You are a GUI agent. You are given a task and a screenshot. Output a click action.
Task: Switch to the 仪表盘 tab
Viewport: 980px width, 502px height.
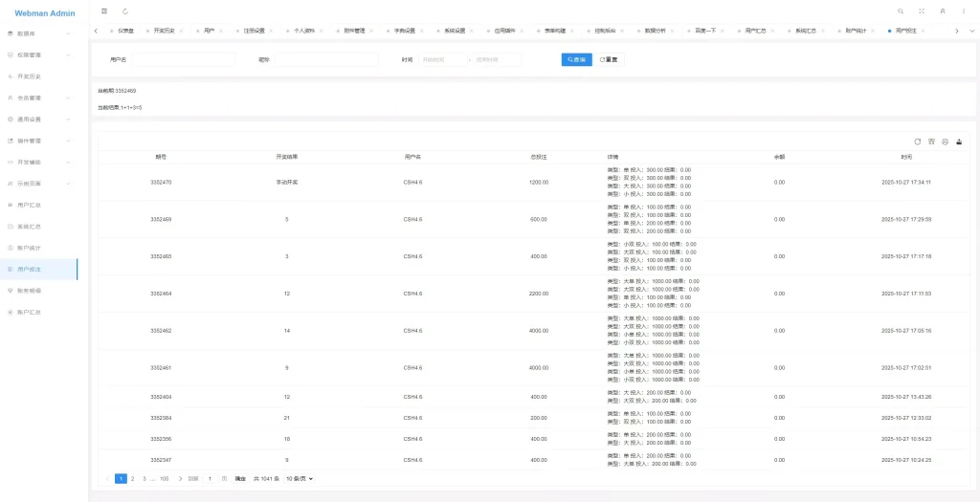point(125,31)
